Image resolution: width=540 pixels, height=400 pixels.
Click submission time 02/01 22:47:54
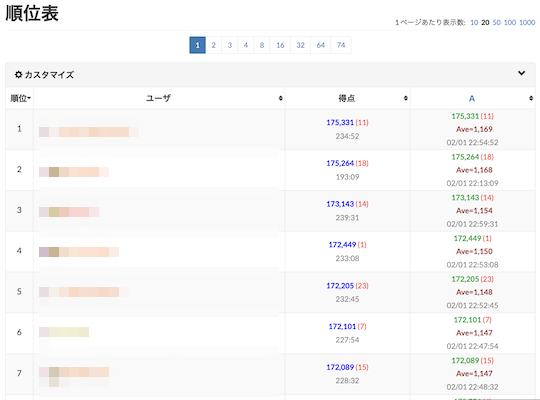click(x=472, y=346)
